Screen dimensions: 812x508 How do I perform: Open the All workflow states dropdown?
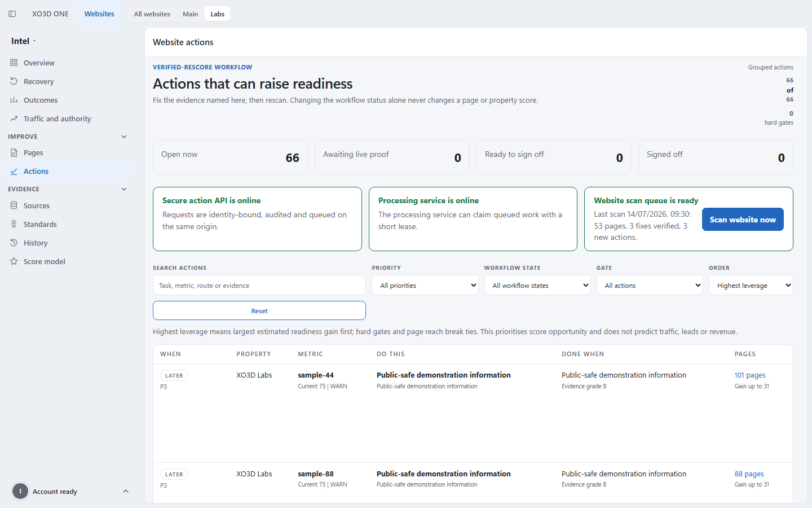[537, 285]
